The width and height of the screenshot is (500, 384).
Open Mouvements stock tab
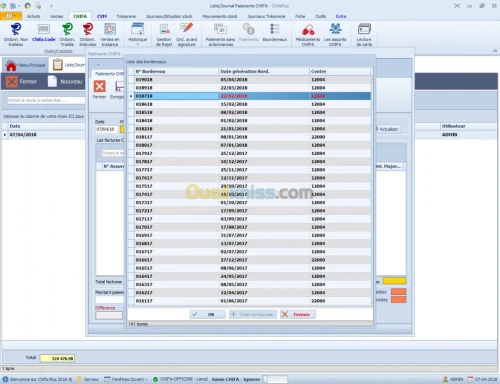[220, 16]
